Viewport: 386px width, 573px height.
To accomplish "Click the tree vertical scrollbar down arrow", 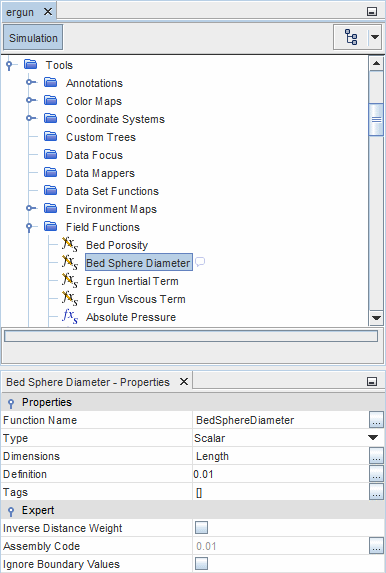I will click(x=376, y=318).
